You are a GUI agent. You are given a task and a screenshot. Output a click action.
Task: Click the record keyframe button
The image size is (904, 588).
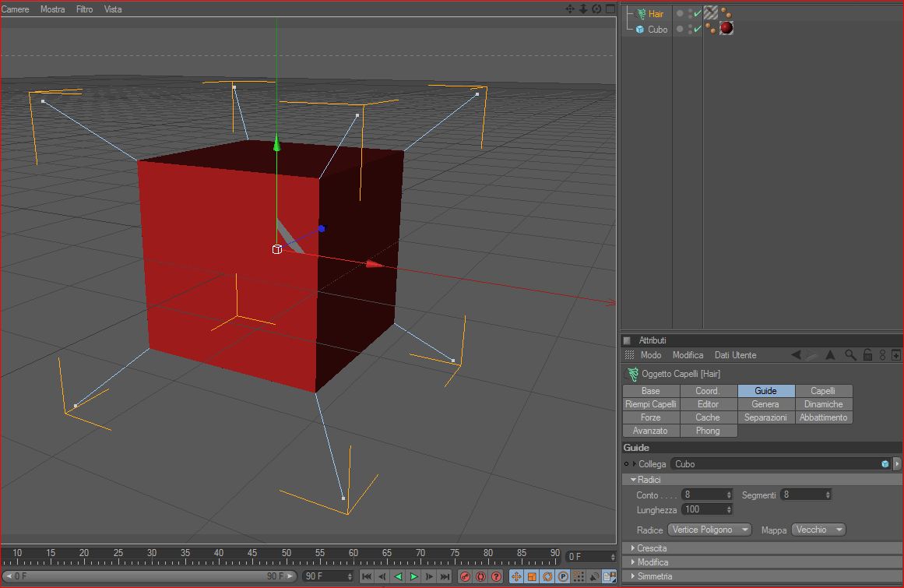point(465,576)
